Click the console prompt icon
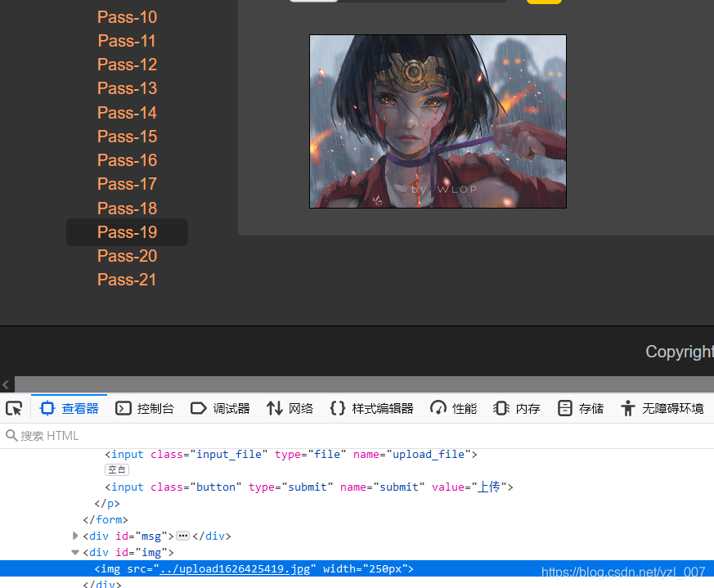The image size is (714, 588). click(123, 408)
